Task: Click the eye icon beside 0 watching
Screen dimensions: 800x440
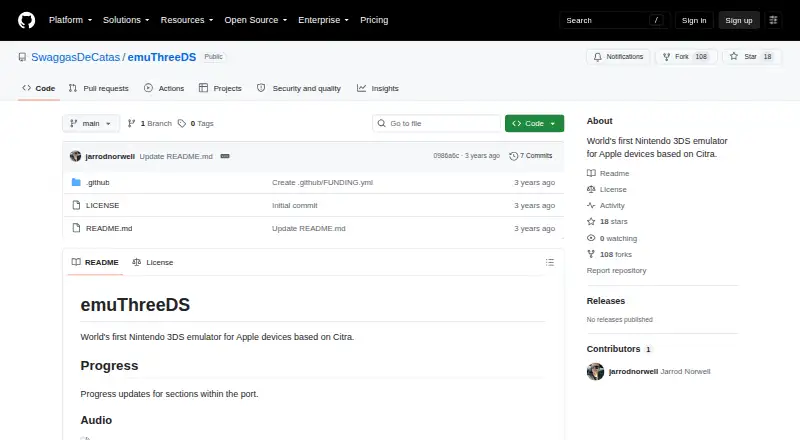Action: coord(591,238)
